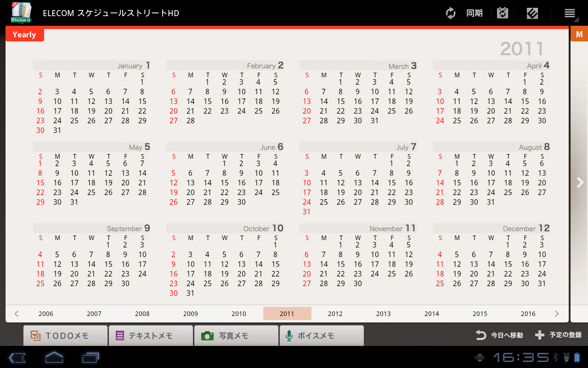
Task: Open the July 7 month header
Action: (x=358, y=147)
